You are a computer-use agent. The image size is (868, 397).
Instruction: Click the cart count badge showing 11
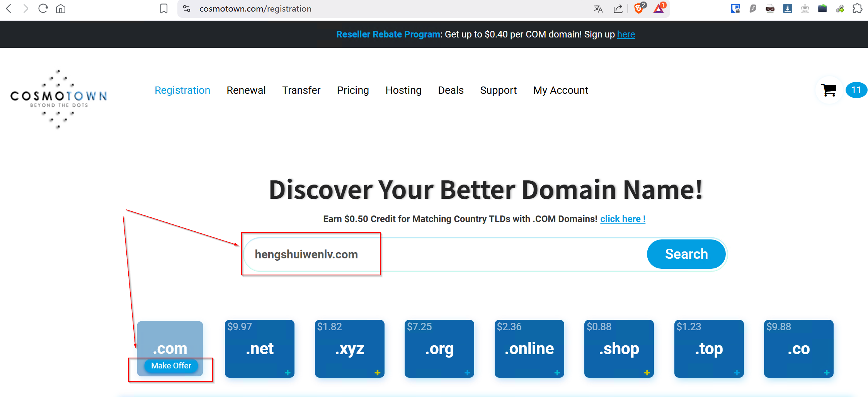[x=856, y=90]
